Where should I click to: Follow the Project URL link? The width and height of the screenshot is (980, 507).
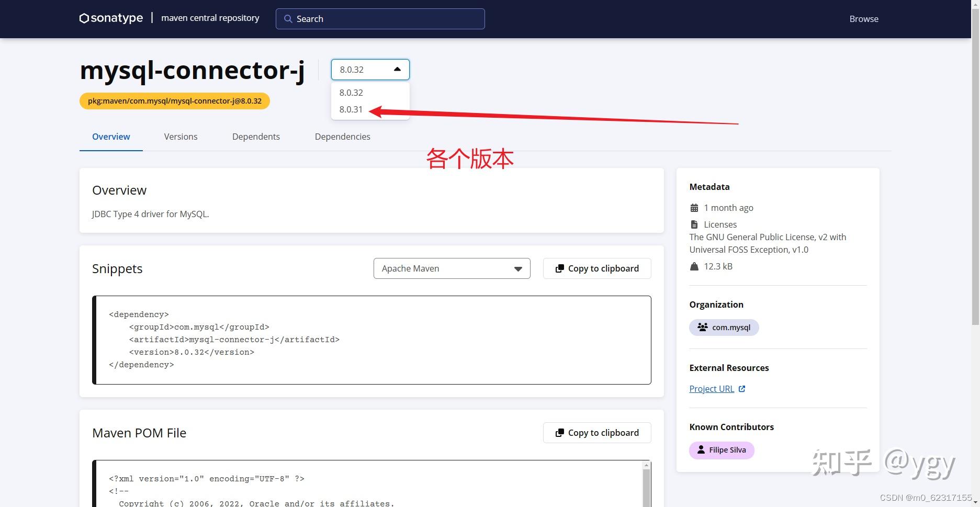(712, 388)
